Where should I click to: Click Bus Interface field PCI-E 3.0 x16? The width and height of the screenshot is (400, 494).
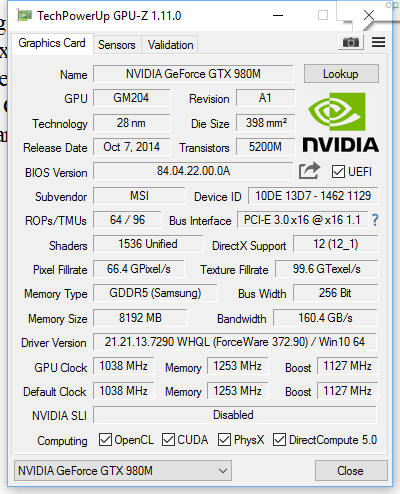point(302,220)
